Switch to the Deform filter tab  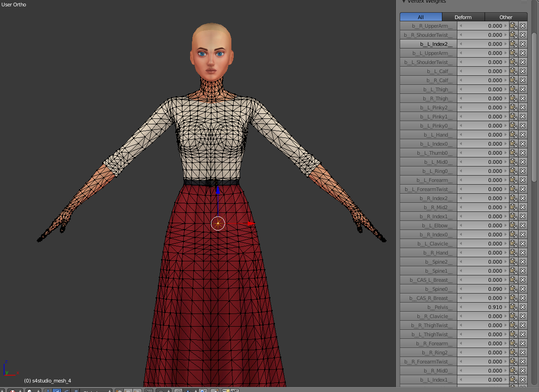[x=463, y=17]
